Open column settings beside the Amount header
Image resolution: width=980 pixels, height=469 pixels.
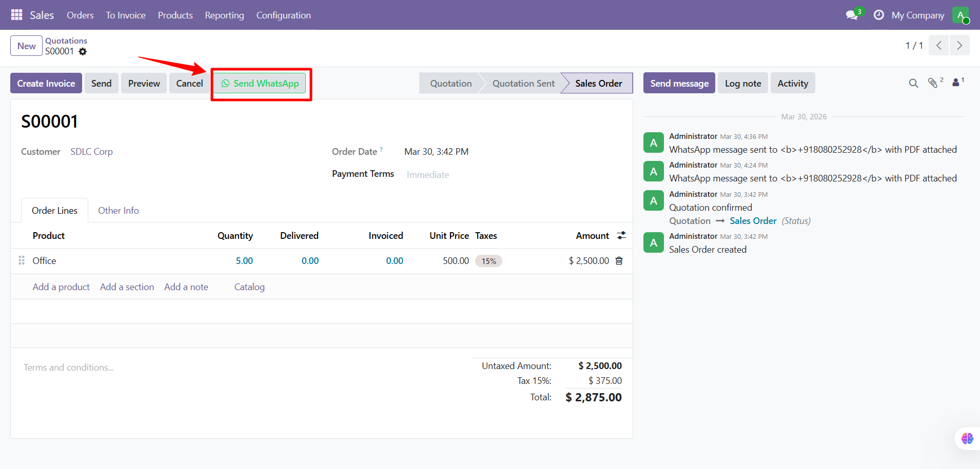click(x=621, y=235)
